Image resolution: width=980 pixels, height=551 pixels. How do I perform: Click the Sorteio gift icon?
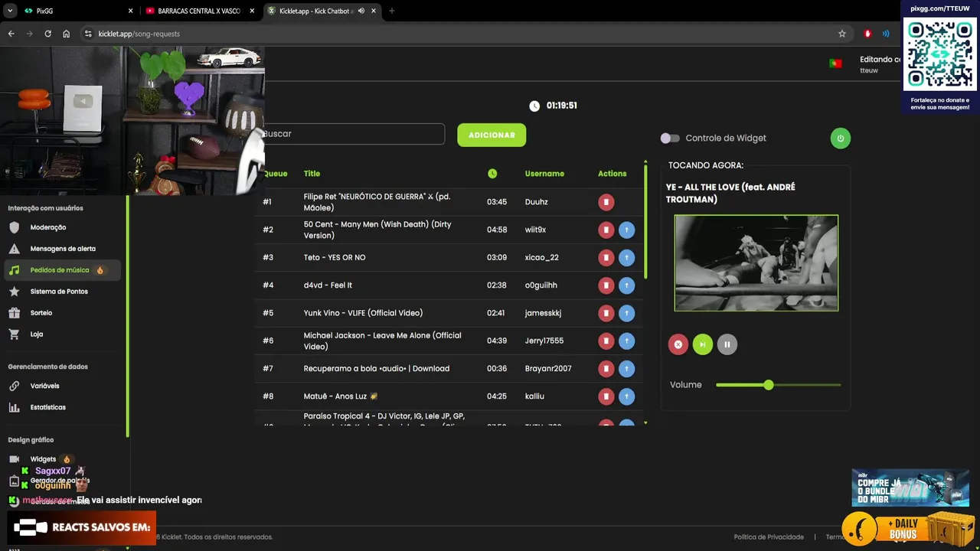(14, 313)
